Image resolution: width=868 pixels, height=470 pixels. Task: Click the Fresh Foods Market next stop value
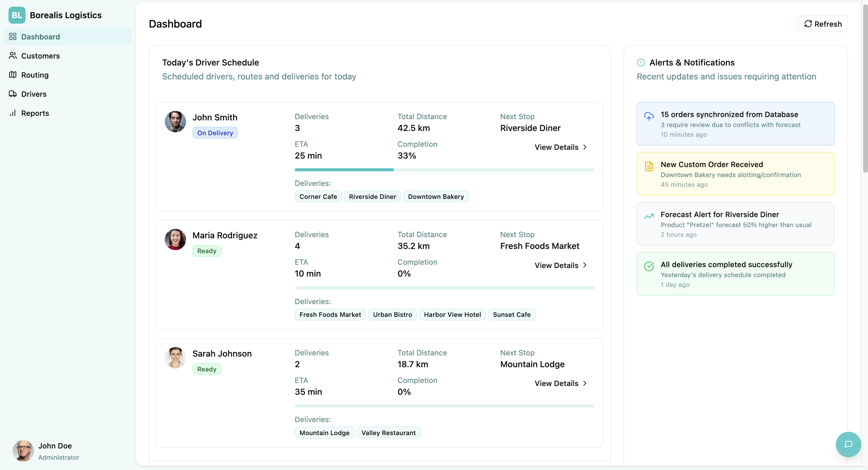pyautogui.click(x=540, y=246)
